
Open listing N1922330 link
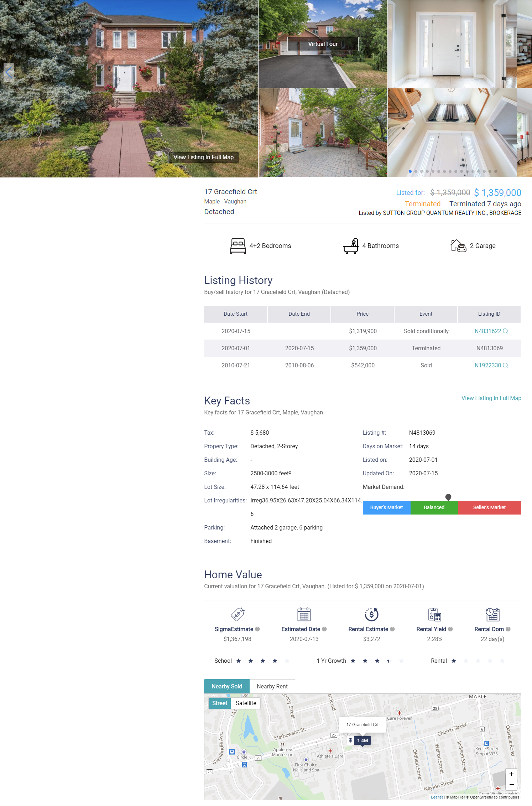click(487, 365)
